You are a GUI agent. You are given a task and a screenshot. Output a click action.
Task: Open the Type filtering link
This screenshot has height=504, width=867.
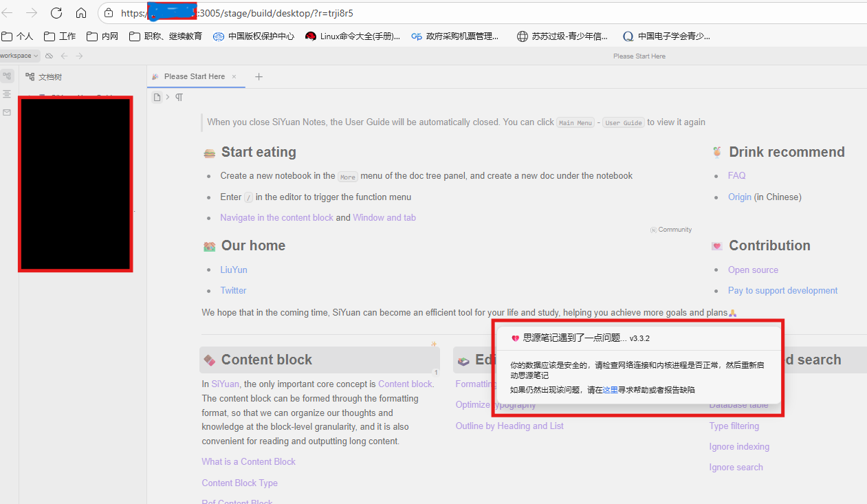pyautogui.click(x=734, y=426)
